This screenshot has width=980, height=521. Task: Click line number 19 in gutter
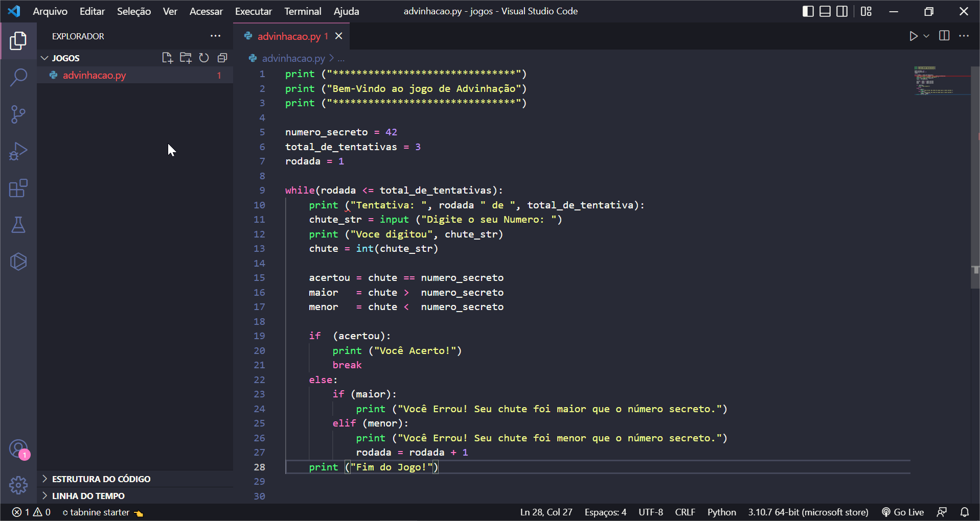tap(260, 336)
